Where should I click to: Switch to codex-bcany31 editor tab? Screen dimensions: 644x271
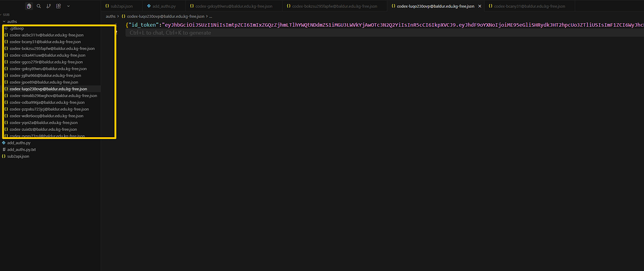[530, 6]
